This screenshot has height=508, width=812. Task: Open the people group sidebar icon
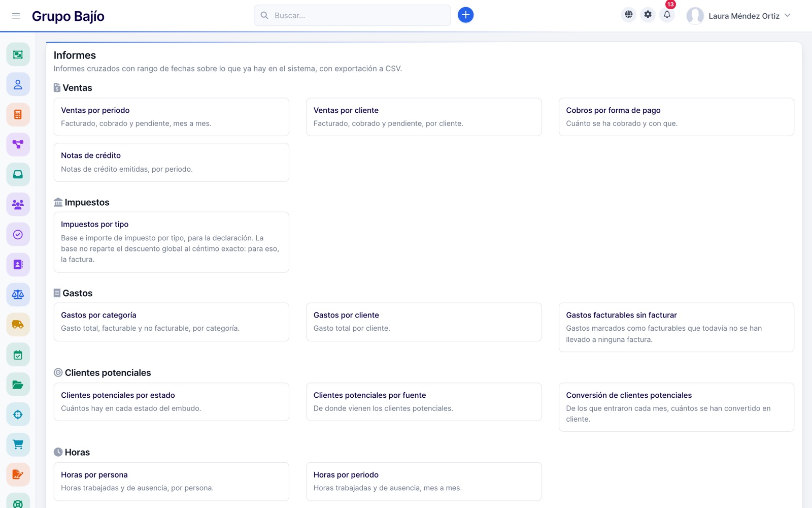18,204
